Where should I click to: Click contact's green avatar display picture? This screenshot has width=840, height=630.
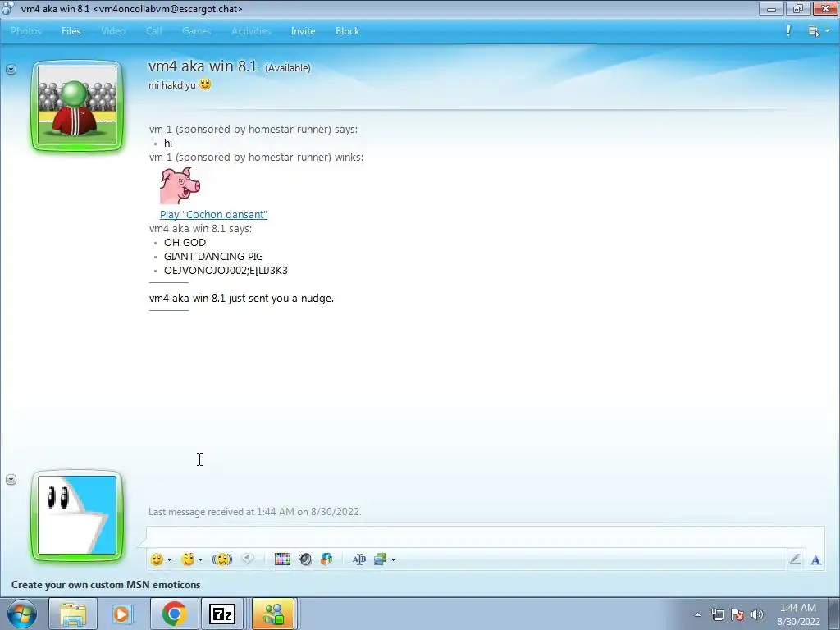point(77,106)
